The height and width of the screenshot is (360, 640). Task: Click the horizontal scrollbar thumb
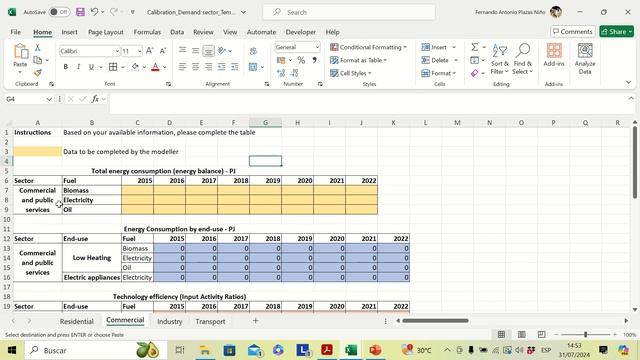click(435, 321)
